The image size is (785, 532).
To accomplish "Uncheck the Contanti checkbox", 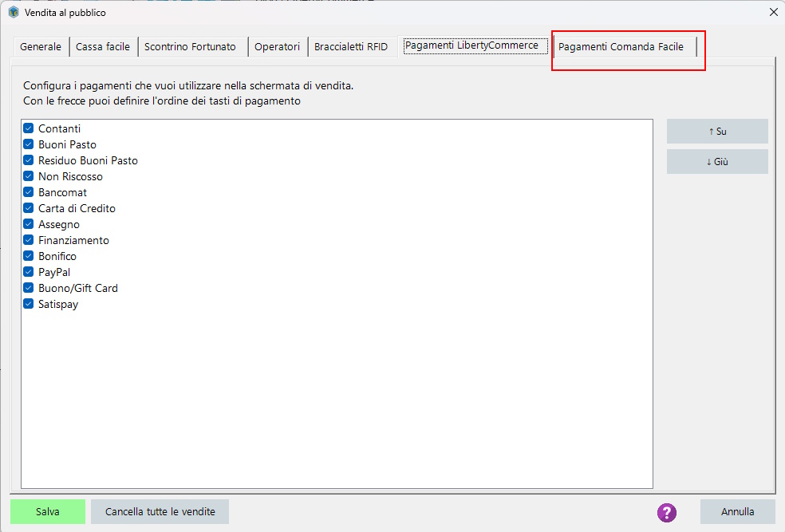I will (x=29, y=128).
